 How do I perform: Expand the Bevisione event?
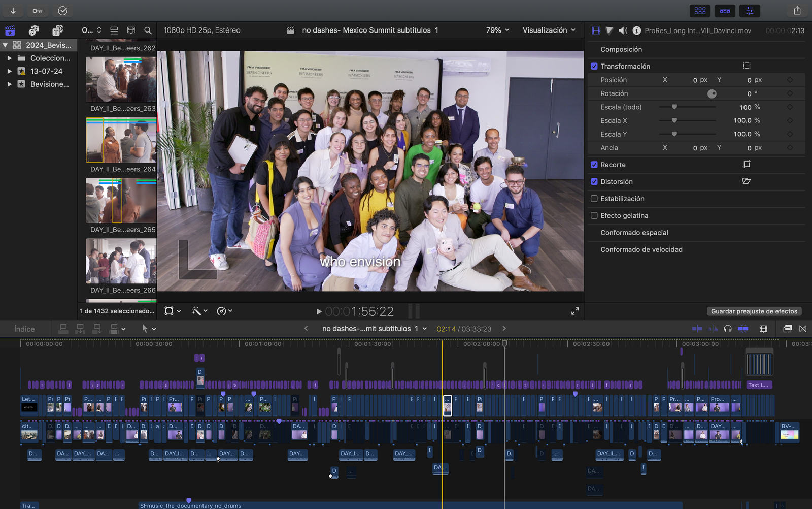click(x=9, y=84)
